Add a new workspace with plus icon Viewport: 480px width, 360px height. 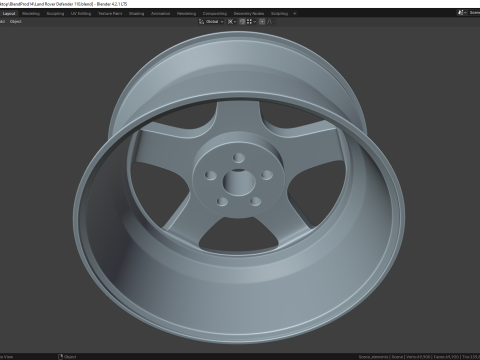point(295,14)
